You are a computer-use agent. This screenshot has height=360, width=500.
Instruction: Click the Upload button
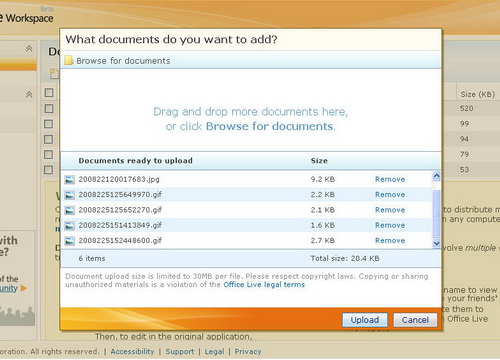pyautogui.click(x=365, y=320)
